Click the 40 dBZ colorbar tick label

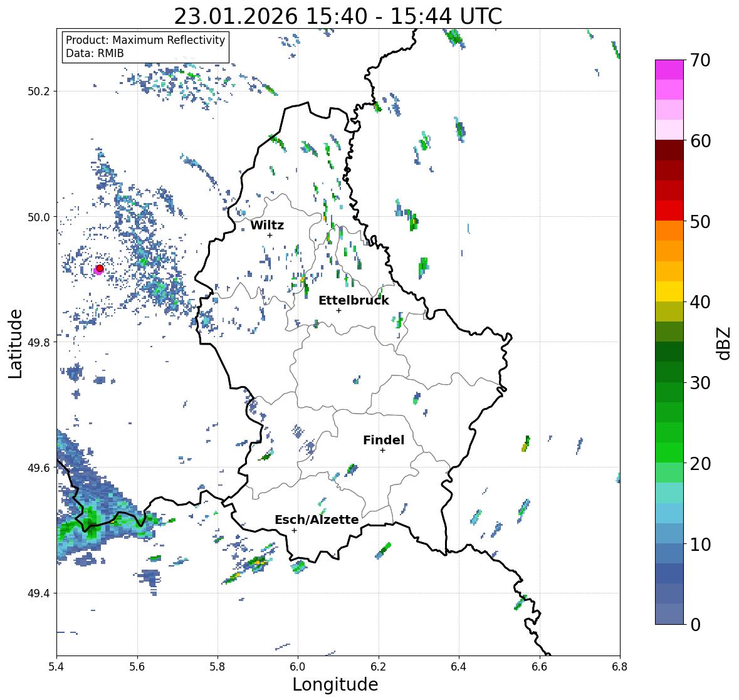[x=700, y=302]
